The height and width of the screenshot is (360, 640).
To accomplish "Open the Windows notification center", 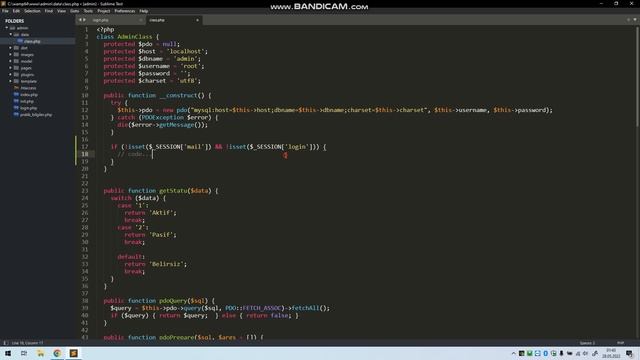I will tap(629, 353).
